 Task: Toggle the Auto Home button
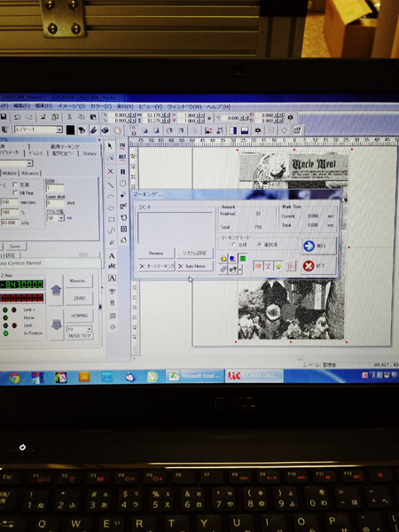[195, 266]
